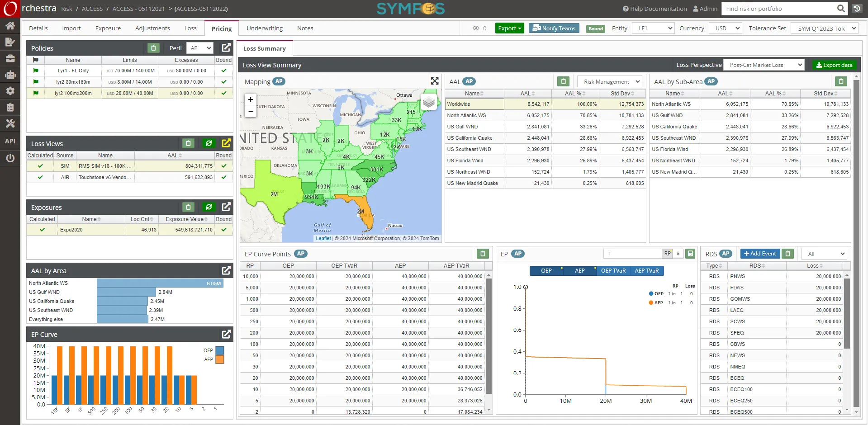Image resolution: width=868 pixels, height=425 pixels.
Task: Open the Notes tab
Action: pos(305,28)
